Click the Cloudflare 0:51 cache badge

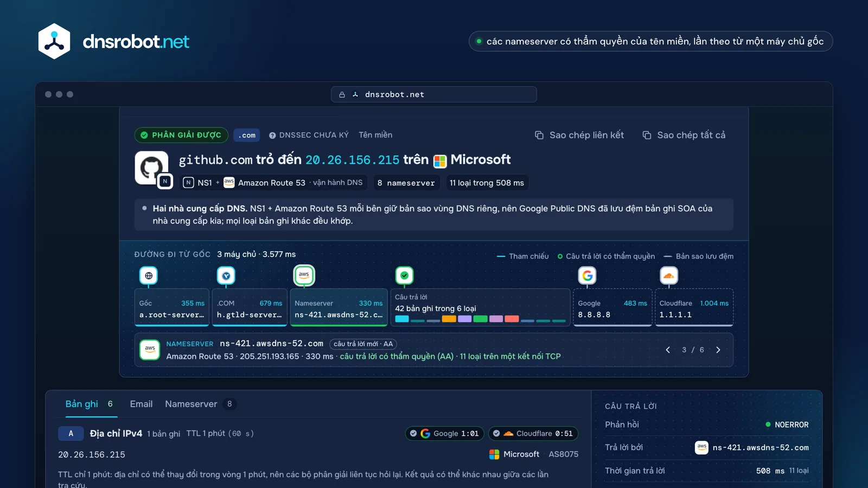(533, 433)
